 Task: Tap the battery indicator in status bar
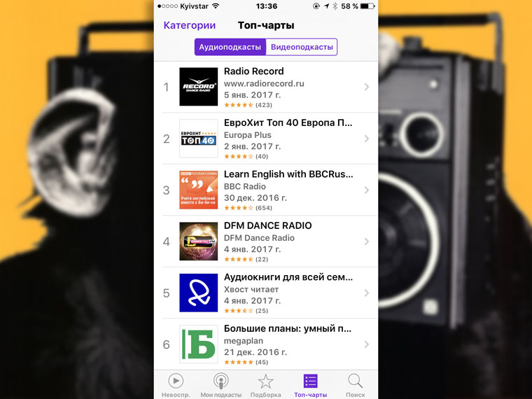(x=367, y=6)
